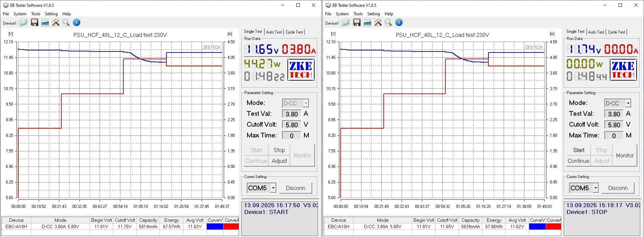The height and width of the screenshot is (237, 644).
Task: Open the COM5 combo box in right window
Action: click(596, 188)
